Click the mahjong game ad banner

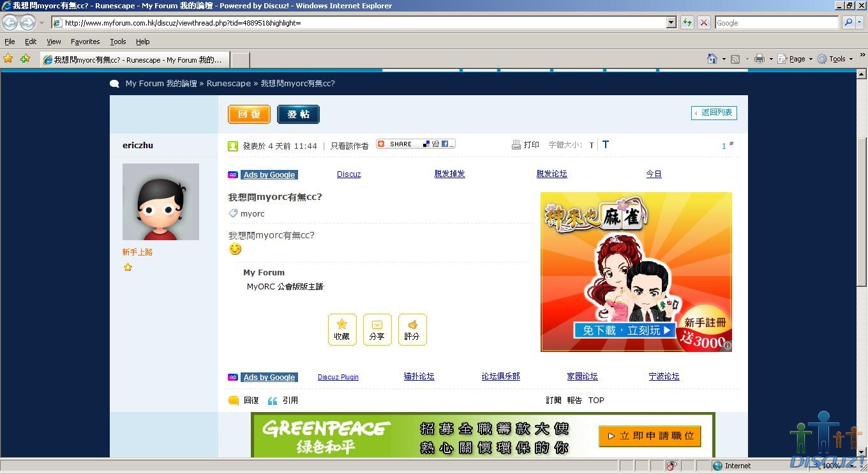point(636,272)
